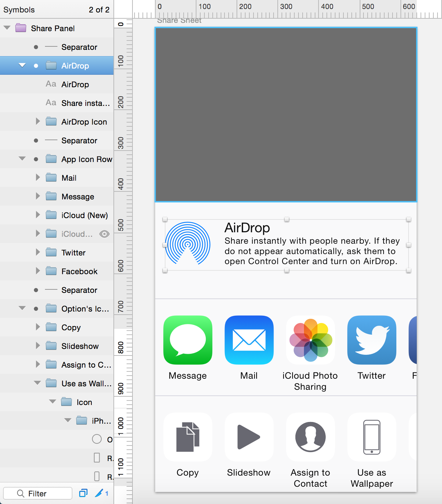Click the gray image placeholder rectangle
The image size is (442, 504).
click(286, 114)
